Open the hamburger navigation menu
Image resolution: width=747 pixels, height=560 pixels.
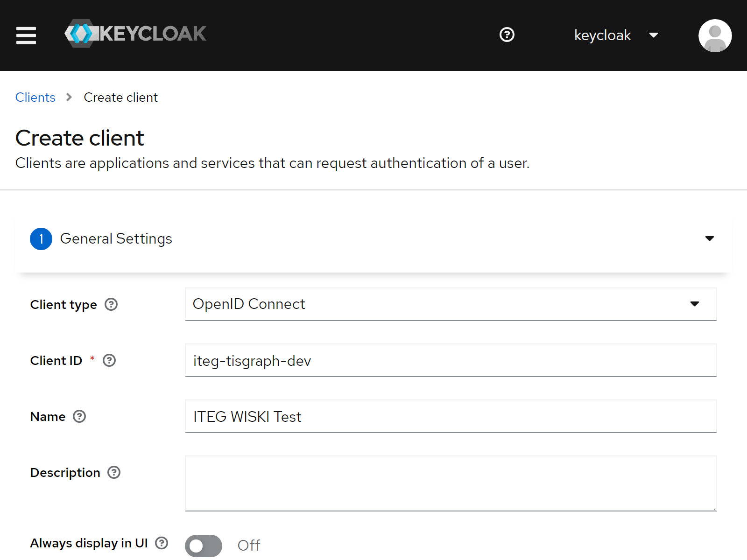[26, 35]
